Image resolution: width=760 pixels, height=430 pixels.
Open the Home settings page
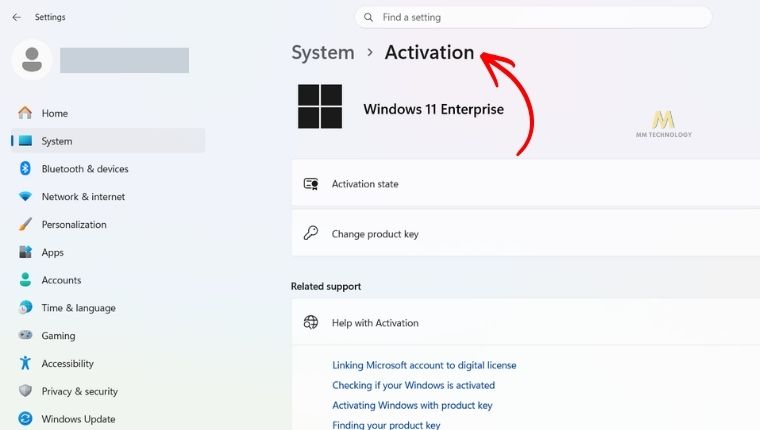coord(108,113)
